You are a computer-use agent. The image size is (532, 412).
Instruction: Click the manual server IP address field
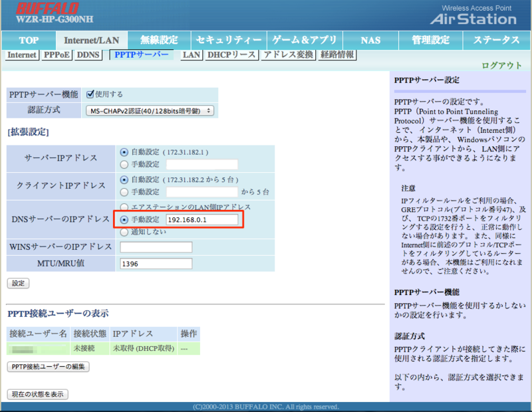[x=202, y=164]
